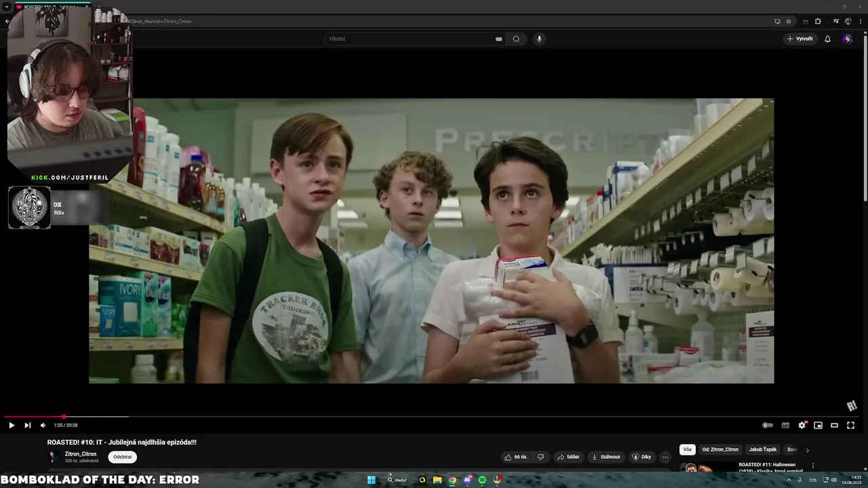Toggle subtitles on the video player
The image size is (868, 488).
tap(785, 425)
